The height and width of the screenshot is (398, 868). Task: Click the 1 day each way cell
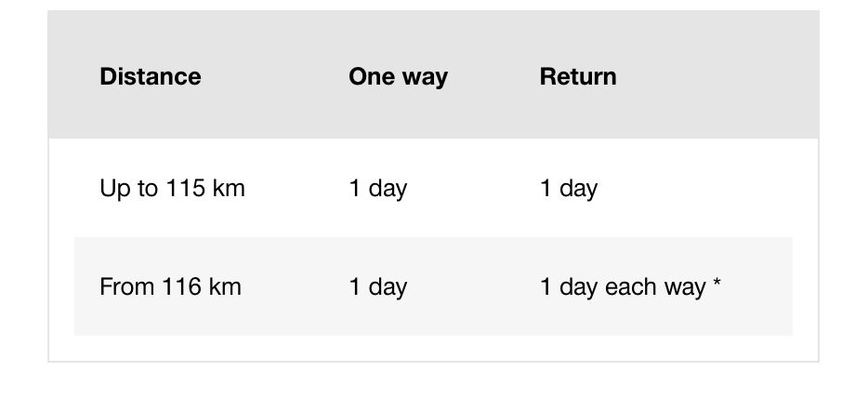coord(630,286)
